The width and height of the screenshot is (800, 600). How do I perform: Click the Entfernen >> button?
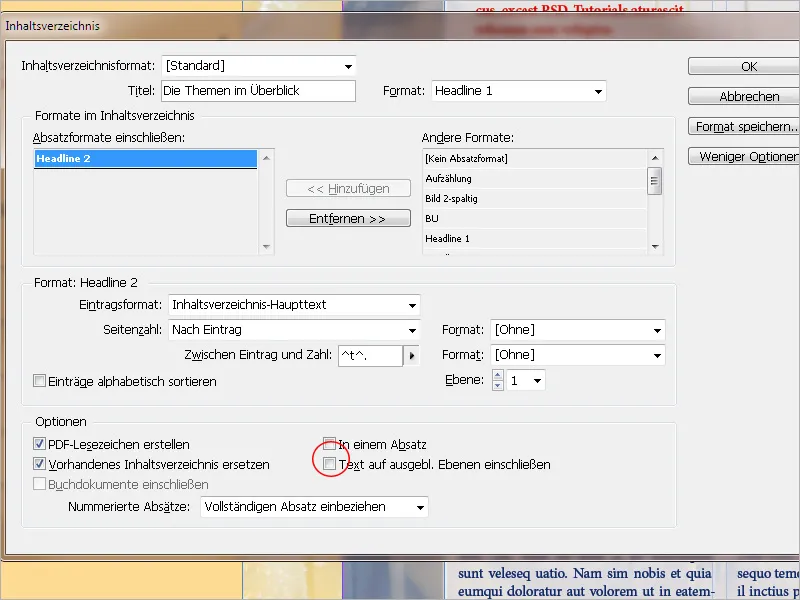(x=348, y=218)
